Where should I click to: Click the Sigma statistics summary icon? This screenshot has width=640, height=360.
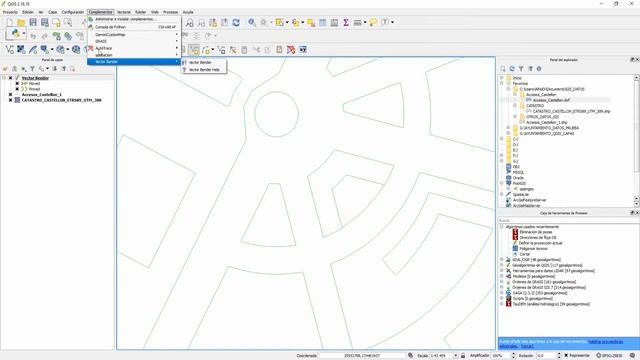[x=345, y=23]
